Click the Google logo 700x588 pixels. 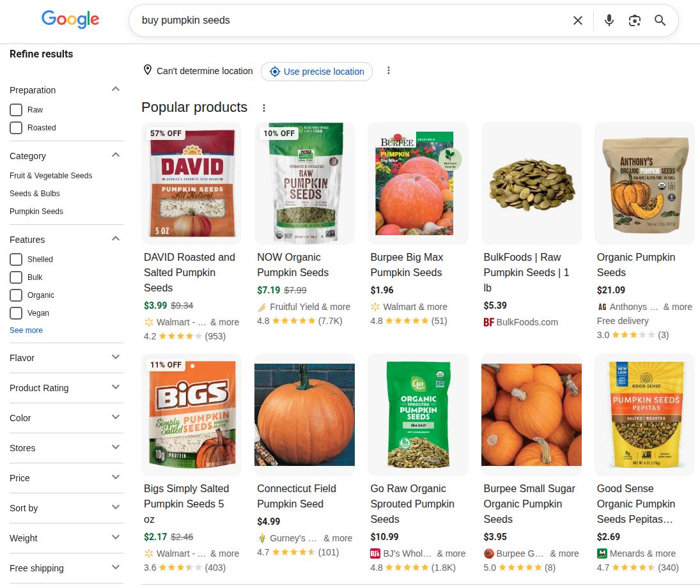[x=70, y=20]
